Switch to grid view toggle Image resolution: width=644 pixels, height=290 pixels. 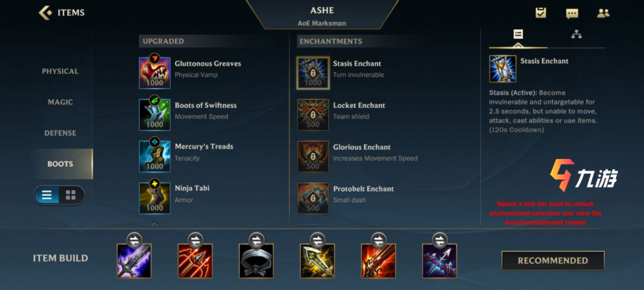[x=71, y=195]
